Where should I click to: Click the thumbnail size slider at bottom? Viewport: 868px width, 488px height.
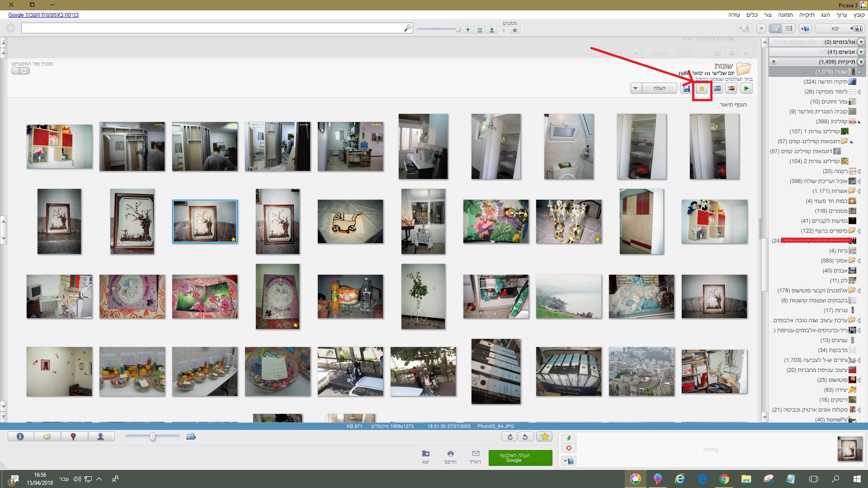click(x=153, y=436)
